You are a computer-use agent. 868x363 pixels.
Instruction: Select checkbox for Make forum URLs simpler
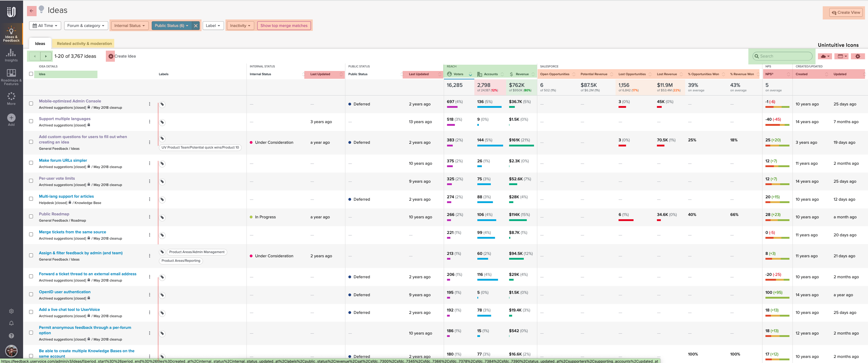(31, 163)
